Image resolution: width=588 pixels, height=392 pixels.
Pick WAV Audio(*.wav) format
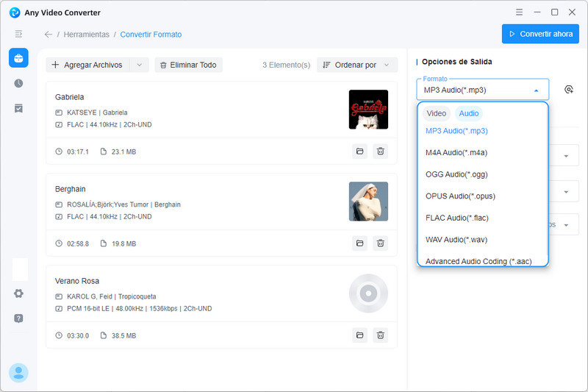pyautogui.click(x=483, y=240)
